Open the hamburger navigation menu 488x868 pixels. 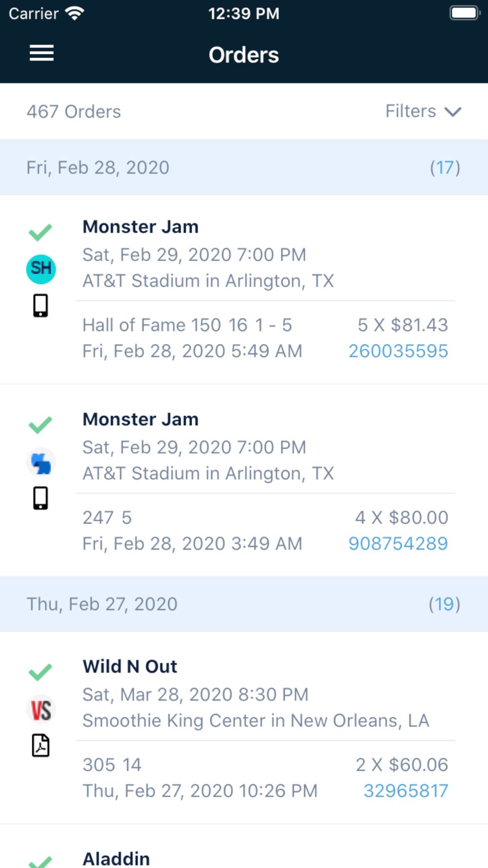pos(41,53)
